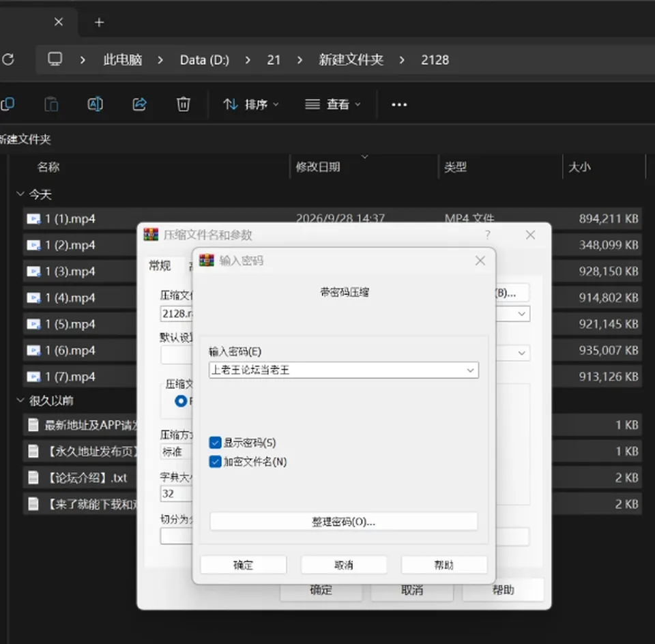Click the copy icon in Explorer toolbar

[x=8, y=104]
